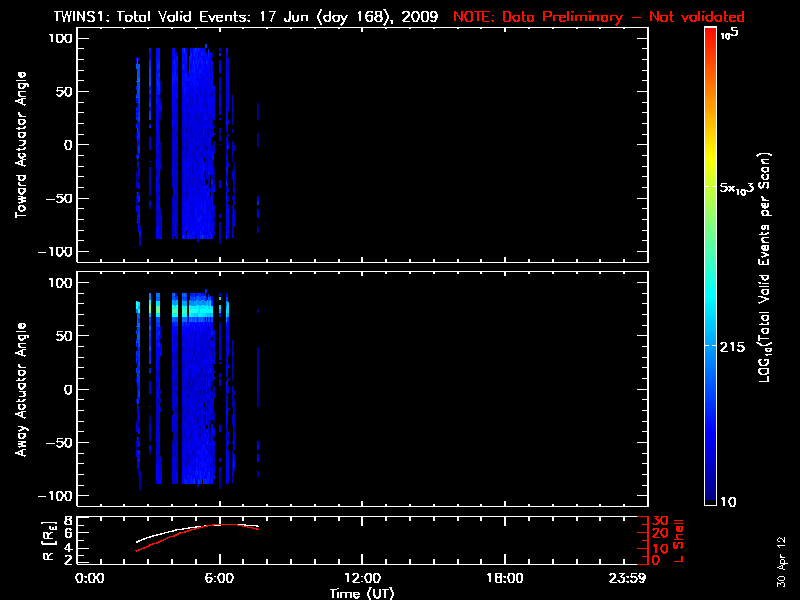Click the 'Time (UT)' axis title
This screenshot has height=600, width=800.
361,592
